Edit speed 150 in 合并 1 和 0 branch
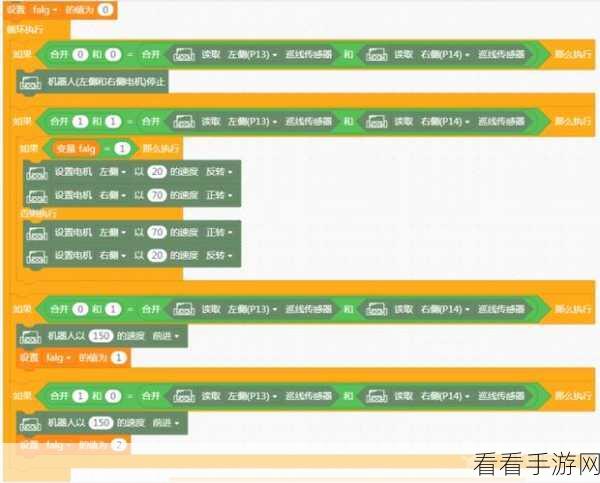 pyautogui.click(x=101, y=423)
